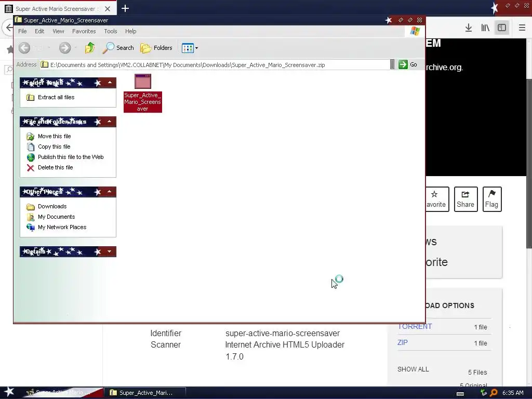Click the Back arrow in Explorer toolbar
532x399 pixels.
(24, 48)
